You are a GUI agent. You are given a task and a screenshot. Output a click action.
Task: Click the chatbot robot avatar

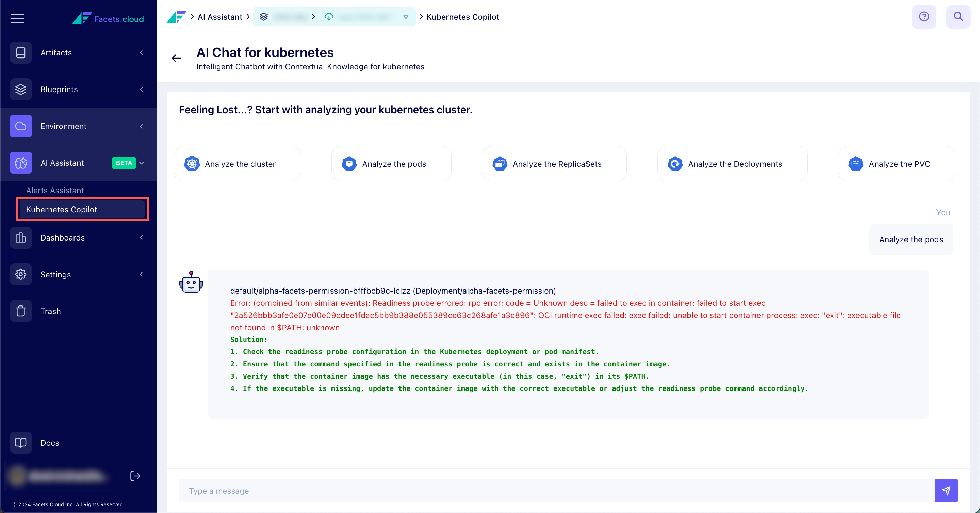click(x=191, y=283)
